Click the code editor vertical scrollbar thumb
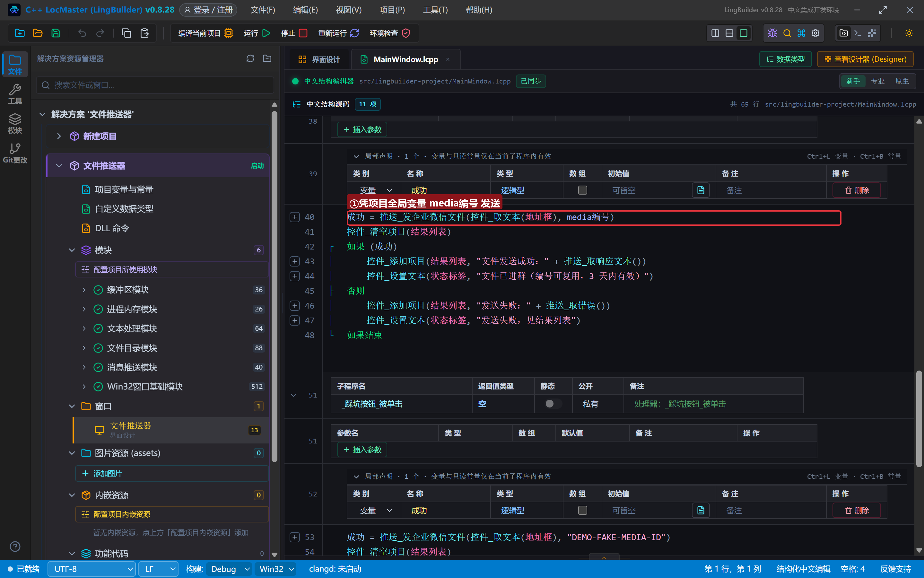Screen dimensions: 924x578 (919, 419)
